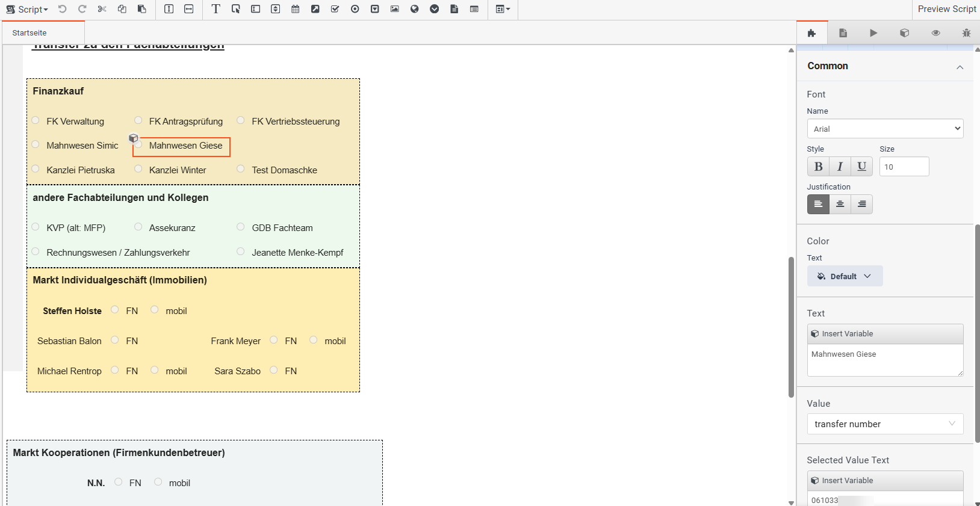980x506 pixels.
Task: Open the play arrow tab in side panel
Action: [873, 33]
